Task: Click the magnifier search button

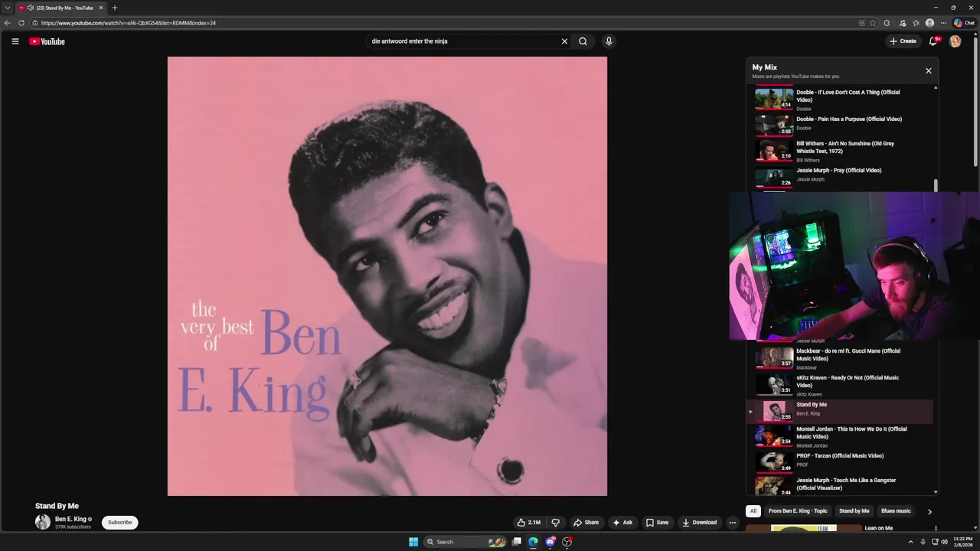Action: coord(583,41)
